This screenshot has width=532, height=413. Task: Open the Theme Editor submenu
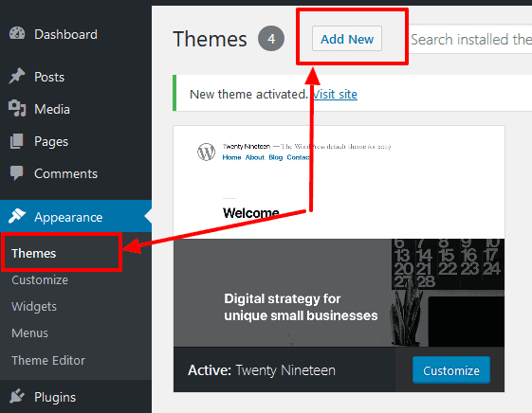(x=48, y=360)
